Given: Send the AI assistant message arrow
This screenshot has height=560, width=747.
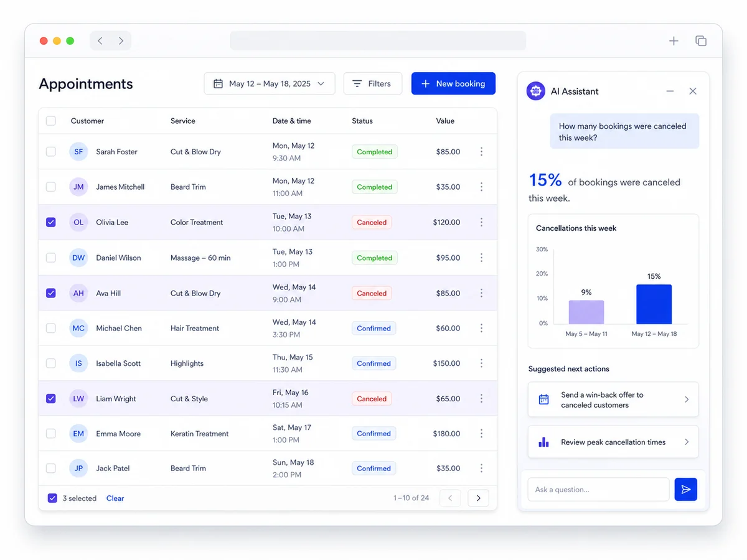Looking at the screenshot, I should (x=685, y=490).
